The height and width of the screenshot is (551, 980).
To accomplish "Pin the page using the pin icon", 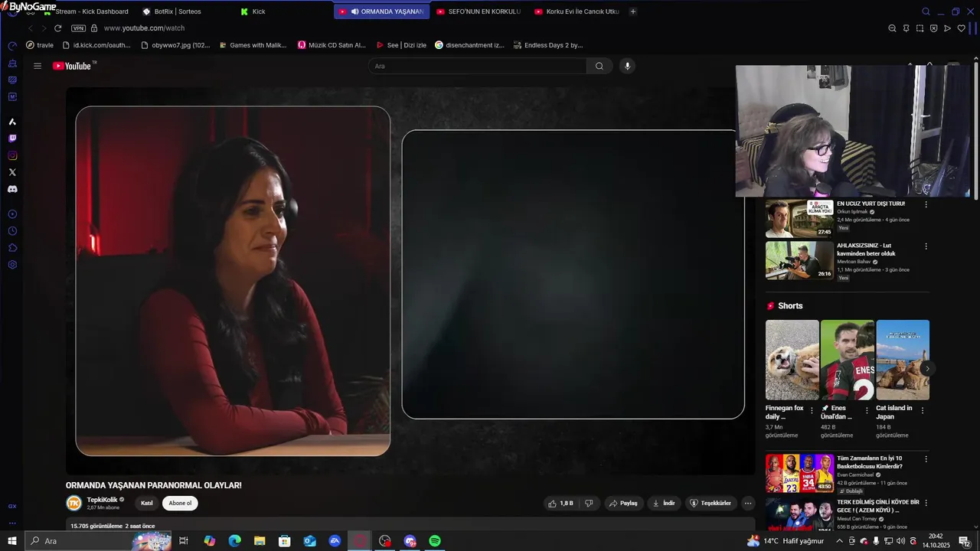I will [x=906, y=28].
